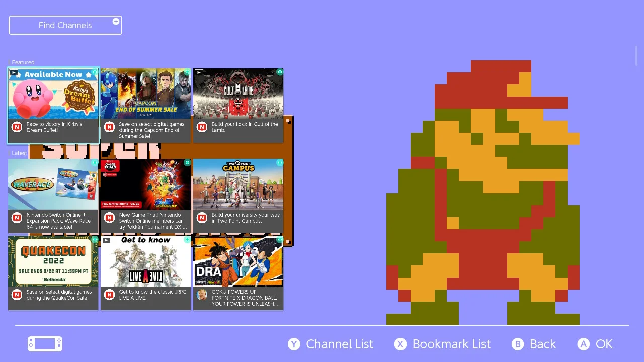
Task: Click the unread dot on the Capcom sale card
Action: pos(187,72)
